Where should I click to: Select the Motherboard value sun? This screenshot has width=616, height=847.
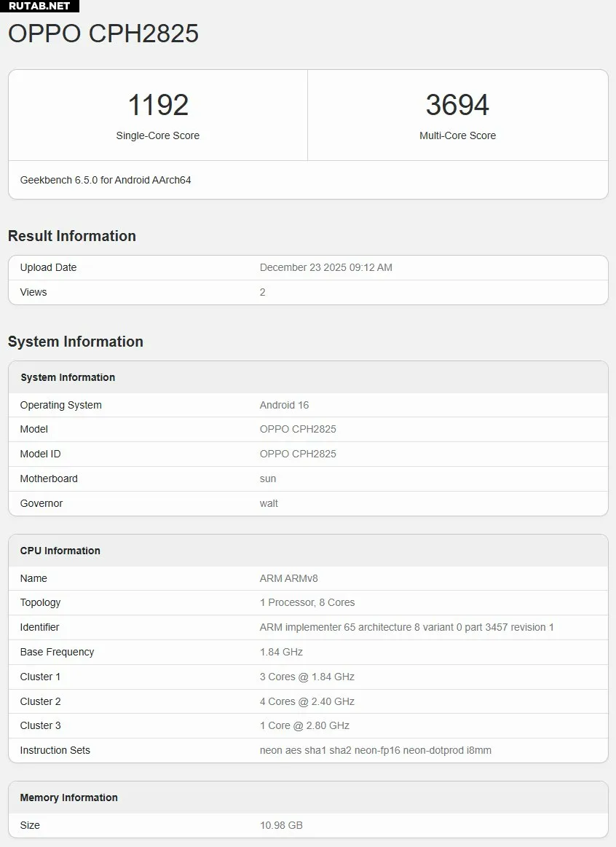(x=268, y=478)
